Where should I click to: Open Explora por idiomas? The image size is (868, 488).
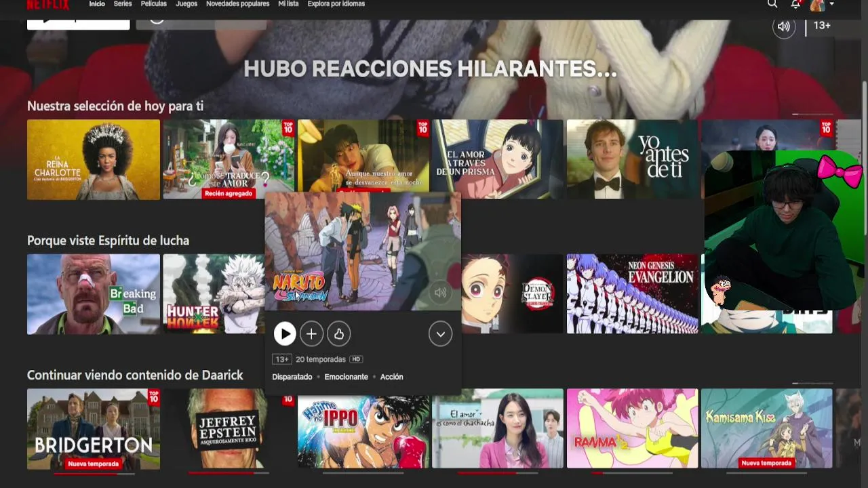point(336,4)
